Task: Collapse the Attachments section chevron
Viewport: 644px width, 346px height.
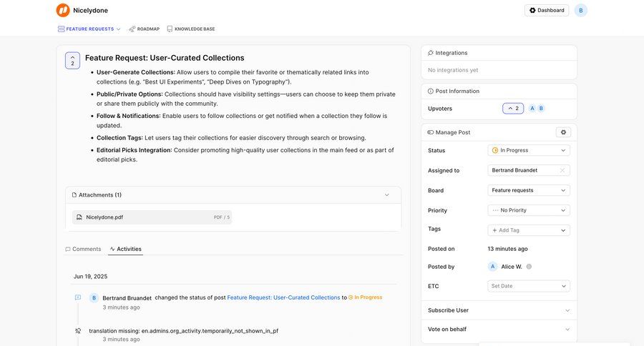Action: pyautogui.click(x=386, y=195)
